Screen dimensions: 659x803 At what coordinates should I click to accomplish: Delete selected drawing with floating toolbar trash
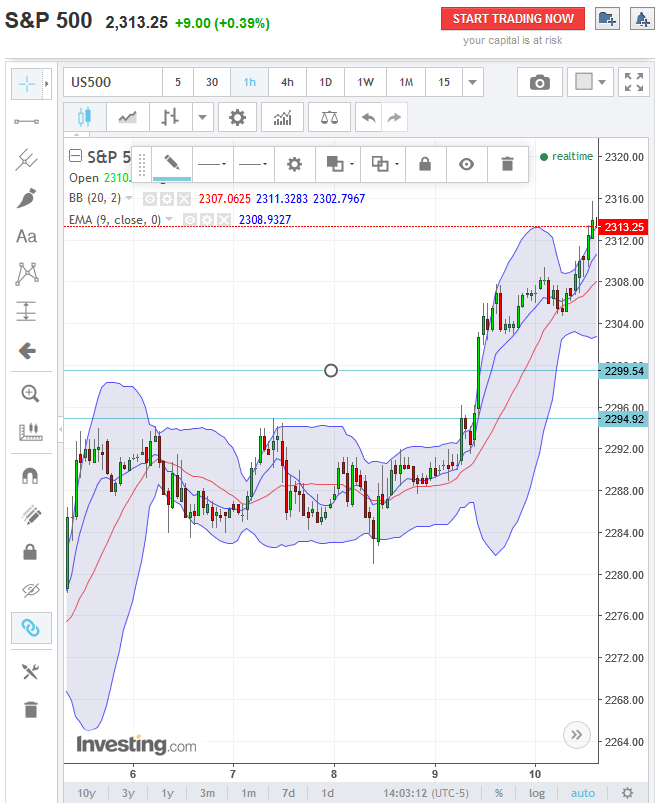(507, 164)
